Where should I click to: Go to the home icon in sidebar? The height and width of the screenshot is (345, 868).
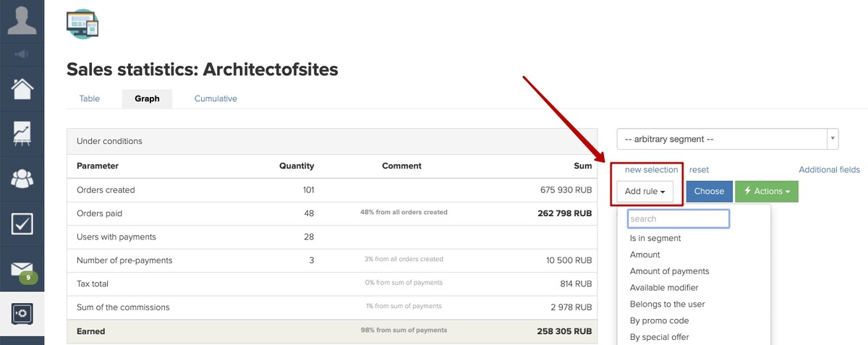pyautogui.click(x=22, y=88)
